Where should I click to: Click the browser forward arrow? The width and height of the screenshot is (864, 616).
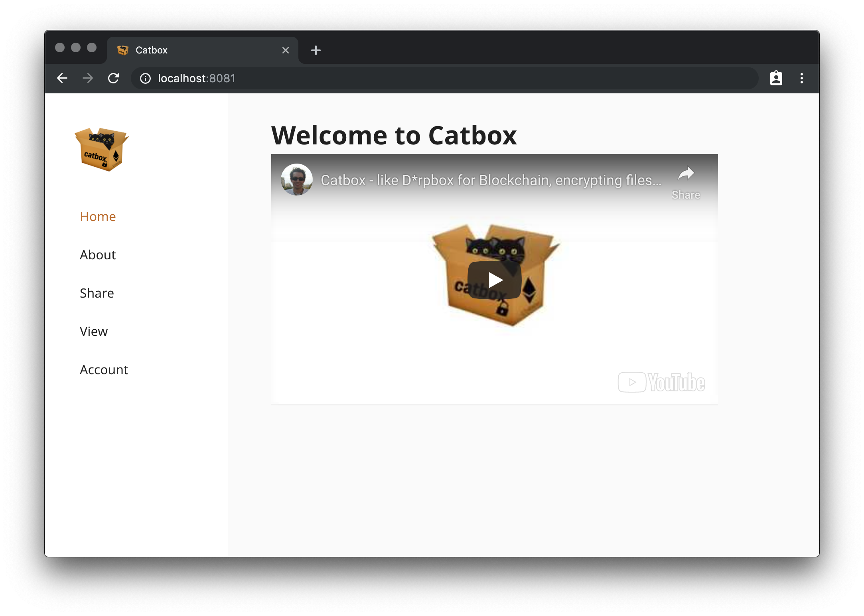(88, 78)
